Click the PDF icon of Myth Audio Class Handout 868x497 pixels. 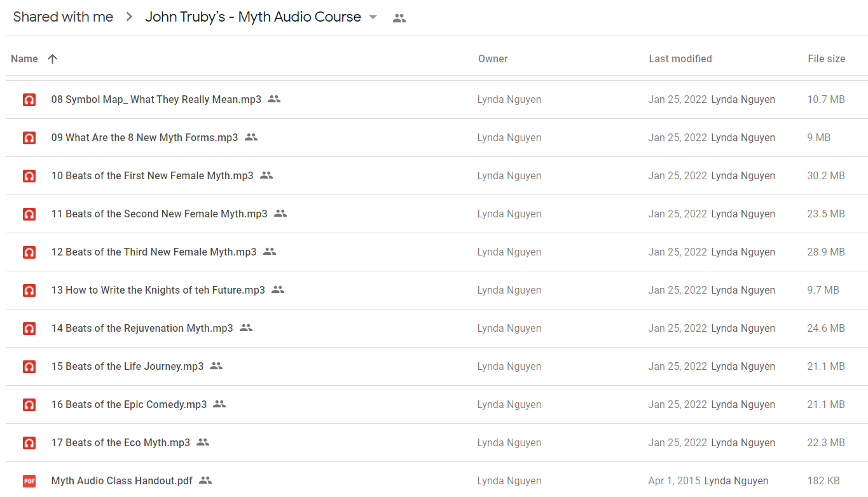click(x=29, y=481)
